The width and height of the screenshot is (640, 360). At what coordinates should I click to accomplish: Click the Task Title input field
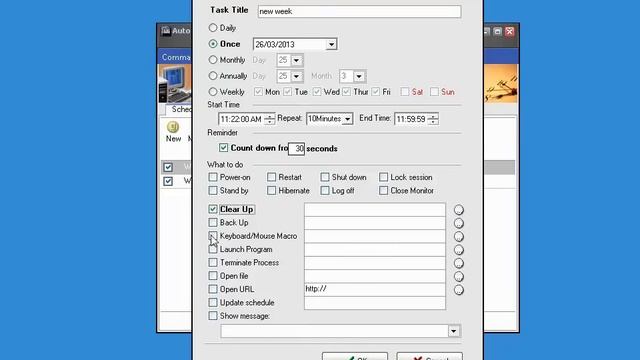[360, 11]
